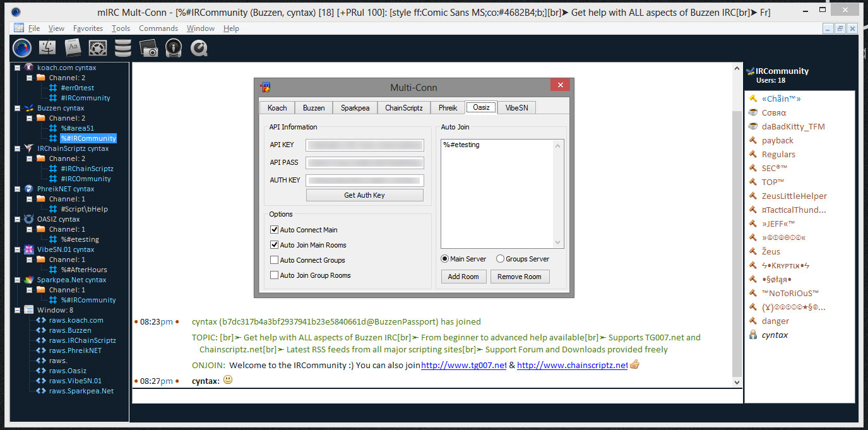Click the koach.com cyntax server icon
Screen dimensions: 868x430
click(29, 68)
